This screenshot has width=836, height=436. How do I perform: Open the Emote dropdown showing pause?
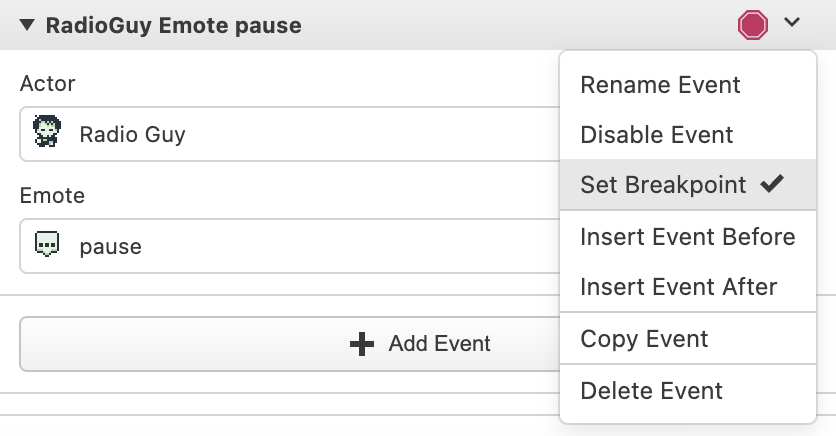(x=290, y=246)
